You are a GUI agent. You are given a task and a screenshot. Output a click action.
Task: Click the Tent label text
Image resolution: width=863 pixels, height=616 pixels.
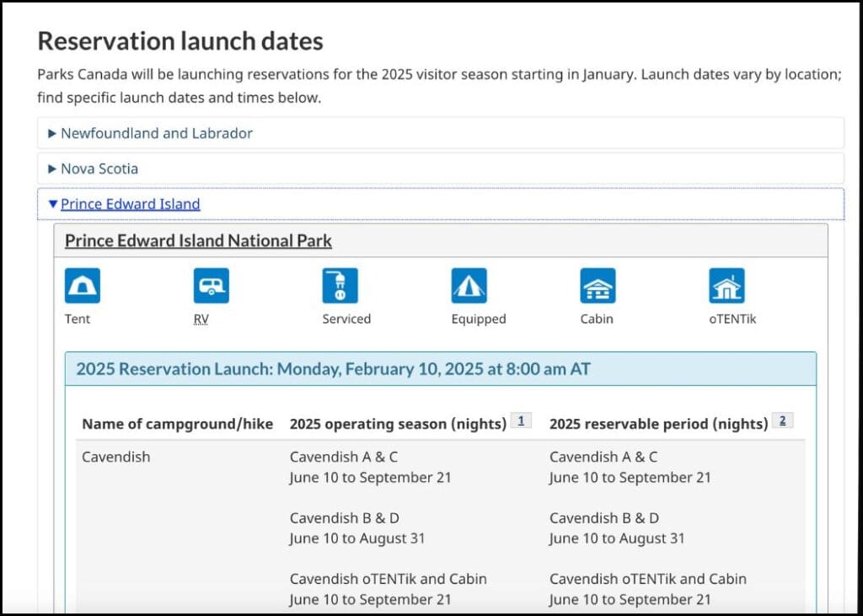coord(77,319)
